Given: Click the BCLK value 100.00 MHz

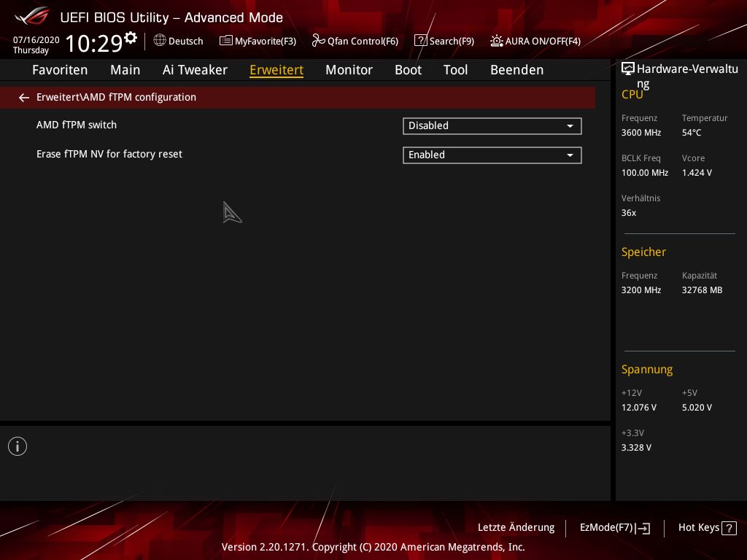Looking at the screenshot, I should tap(645, 173).
